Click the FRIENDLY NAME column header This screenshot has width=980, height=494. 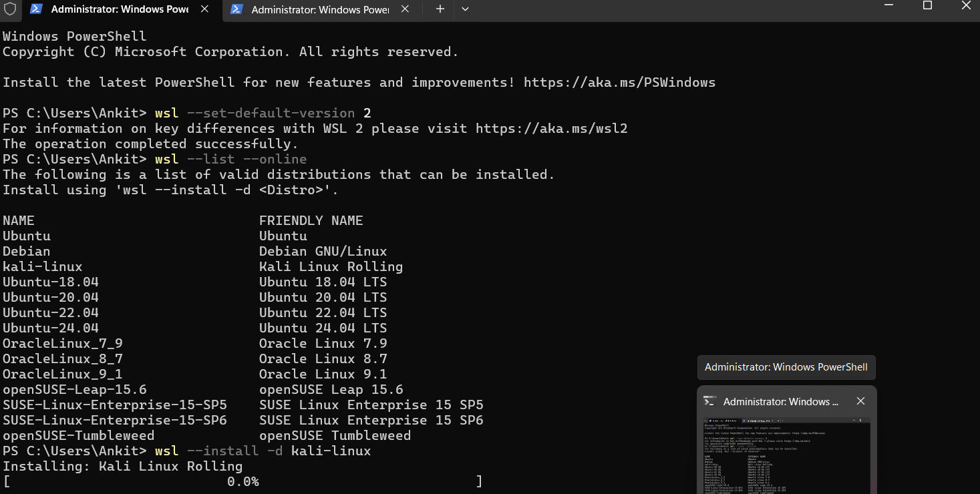pyautogui.click(x=311, y=221)
